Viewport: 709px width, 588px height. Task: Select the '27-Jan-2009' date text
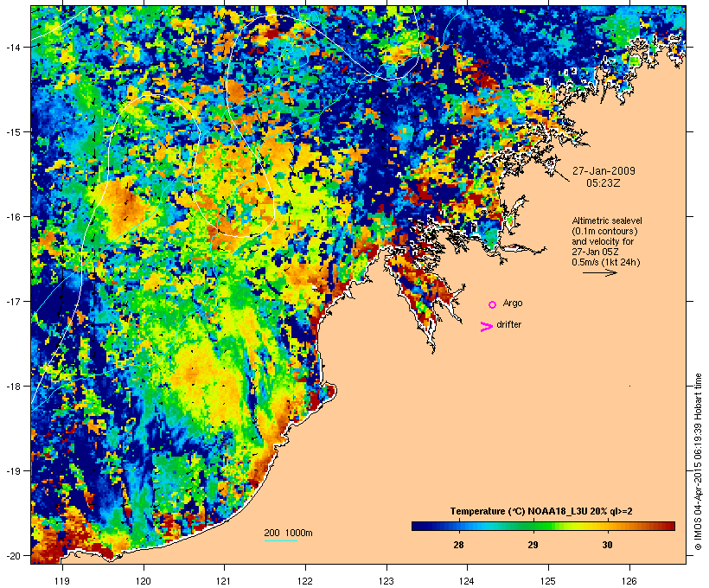604,171
